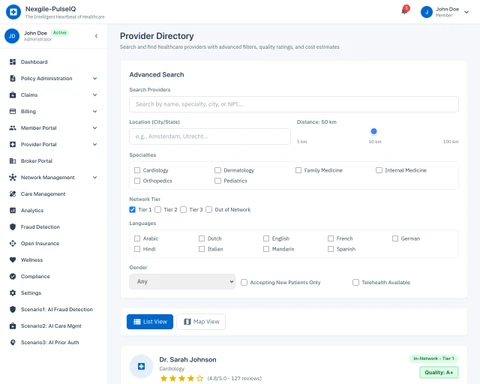Expand the Billing submenu chevron
Viewport: 480px width, 384px height.
coord(95,111)
